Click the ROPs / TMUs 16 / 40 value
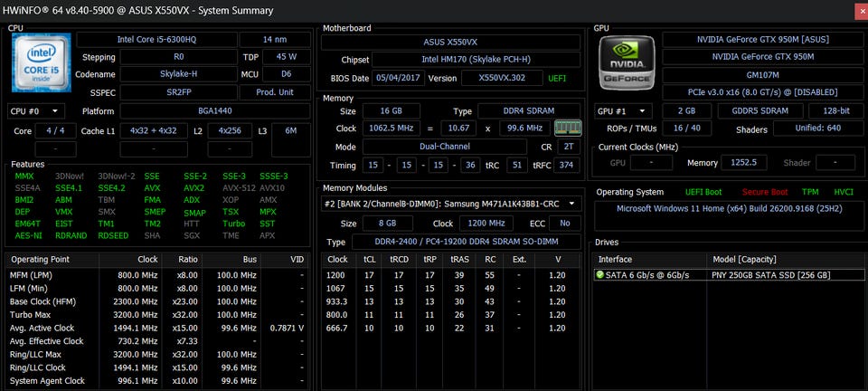The height and width of the screenshot is (391, 868). 686,129
